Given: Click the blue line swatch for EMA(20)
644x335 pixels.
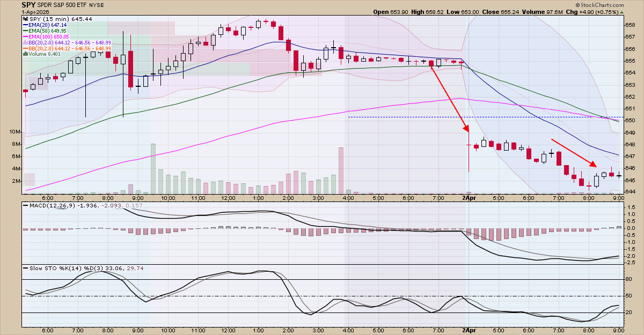Looking at the screenshot, I should pyautogui.click(x=26, y=25).
